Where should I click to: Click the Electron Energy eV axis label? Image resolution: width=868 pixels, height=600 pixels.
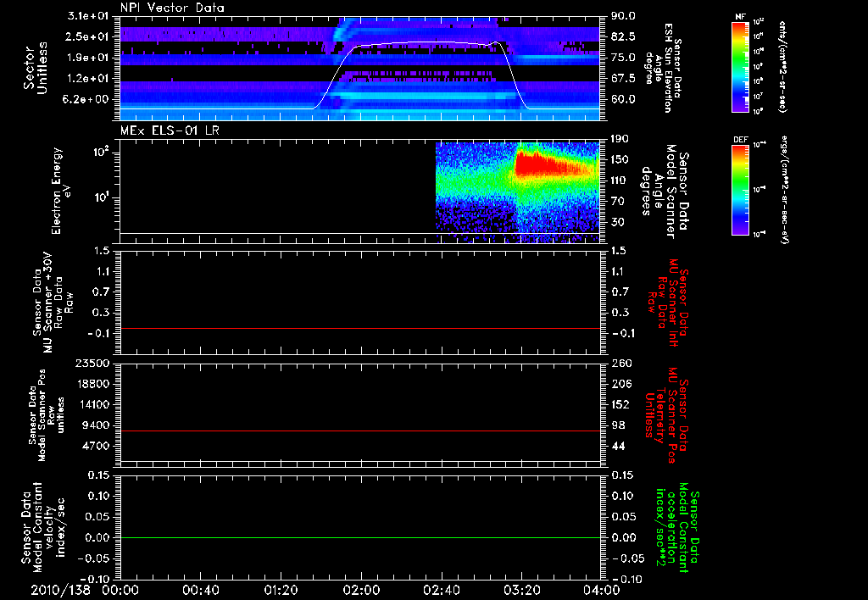(61, 191)
